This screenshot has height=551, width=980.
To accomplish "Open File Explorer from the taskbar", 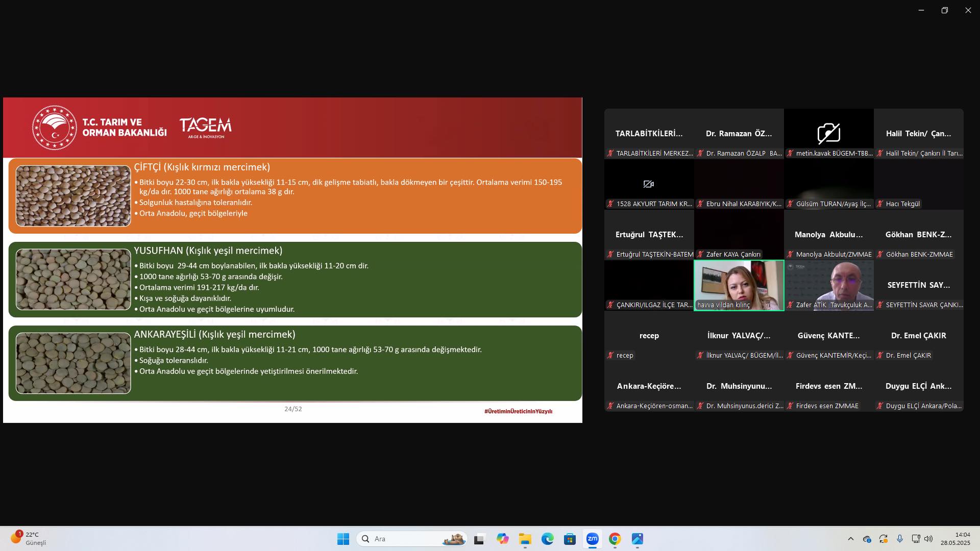I will coord(525,539).
